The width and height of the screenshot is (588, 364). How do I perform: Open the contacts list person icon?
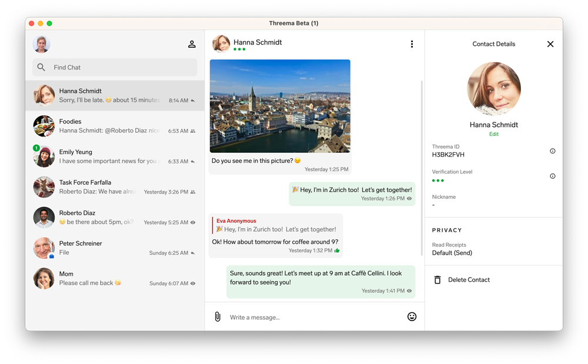192,44
